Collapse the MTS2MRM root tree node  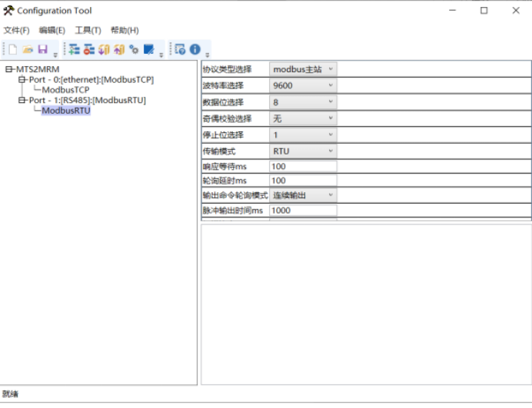tap(8, 69)
